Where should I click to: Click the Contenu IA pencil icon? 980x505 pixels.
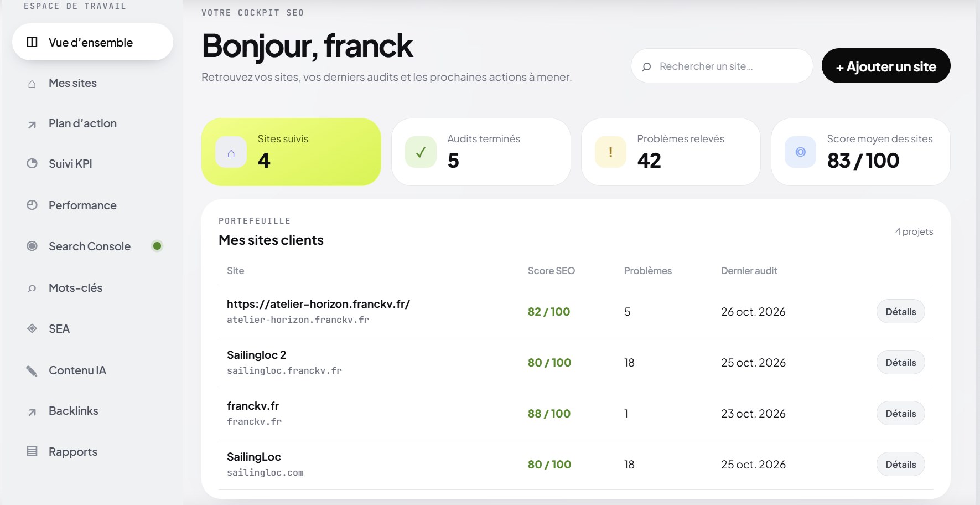point(32,370)
